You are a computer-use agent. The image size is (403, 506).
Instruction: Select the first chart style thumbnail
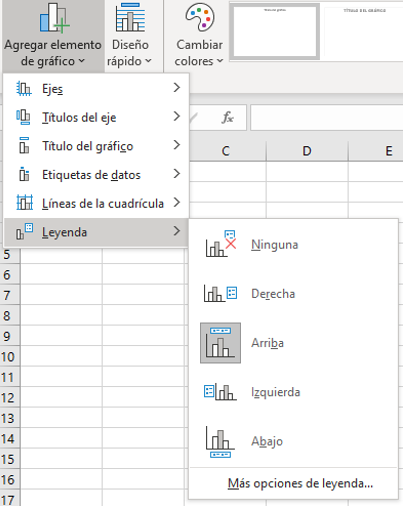pyautogui.click(x=275, y=32)
